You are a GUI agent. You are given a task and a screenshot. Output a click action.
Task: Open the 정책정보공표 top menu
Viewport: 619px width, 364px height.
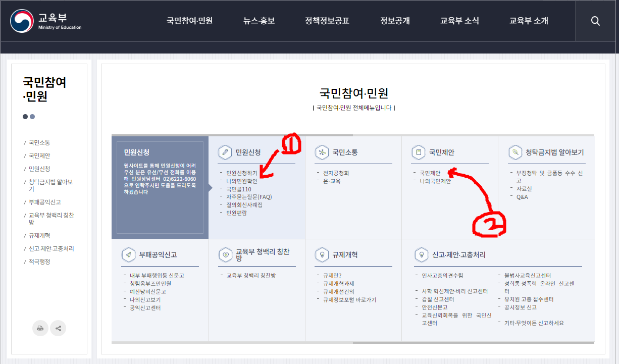(327, 21)
